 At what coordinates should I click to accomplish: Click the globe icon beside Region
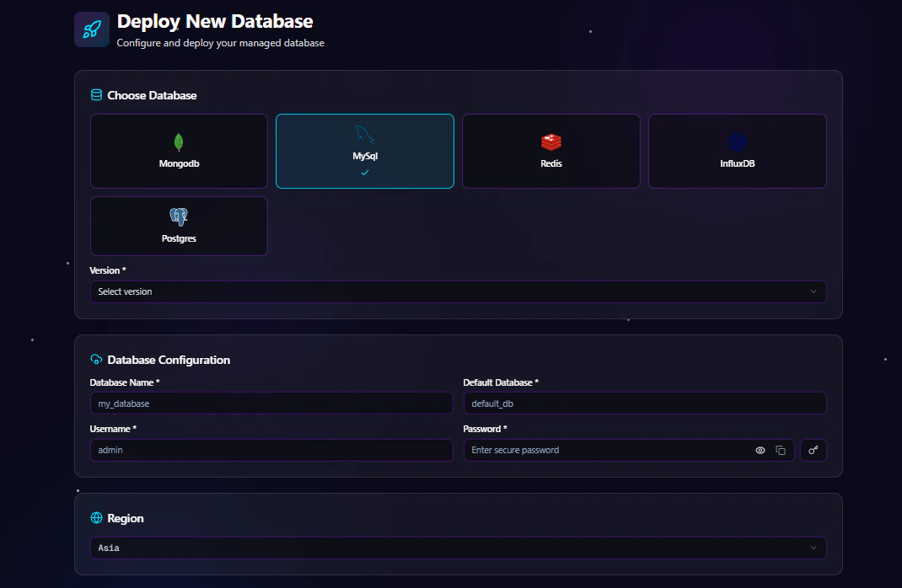97,518
